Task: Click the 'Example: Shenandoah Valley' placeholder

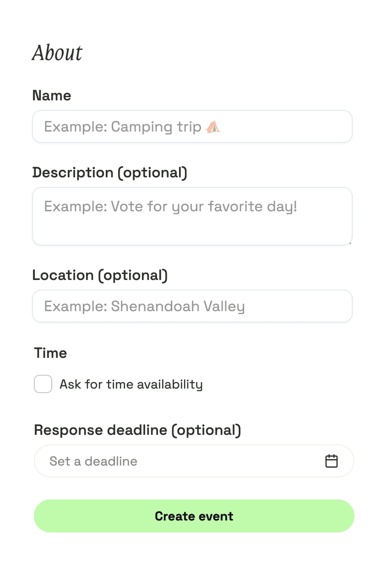Action: tap(144, 306)
